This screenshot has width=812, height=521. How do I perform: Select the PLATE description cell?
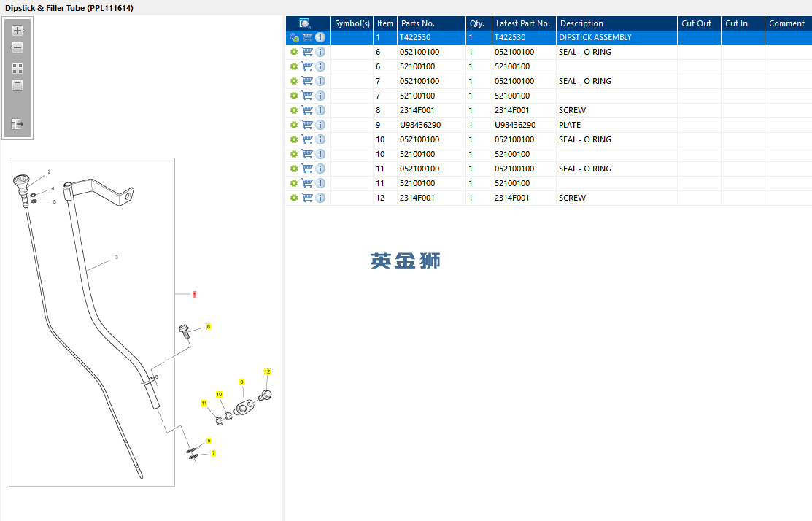point(616,125)
